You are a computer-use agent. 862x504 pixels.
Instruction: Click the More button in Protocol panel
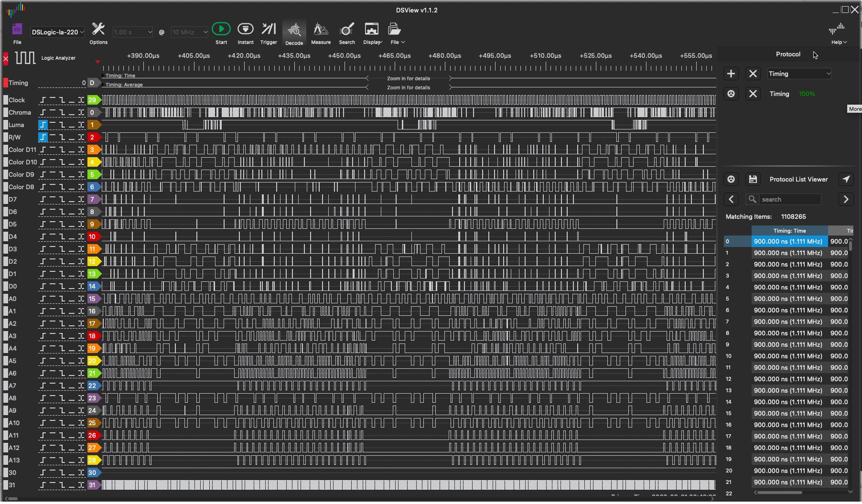854,109
